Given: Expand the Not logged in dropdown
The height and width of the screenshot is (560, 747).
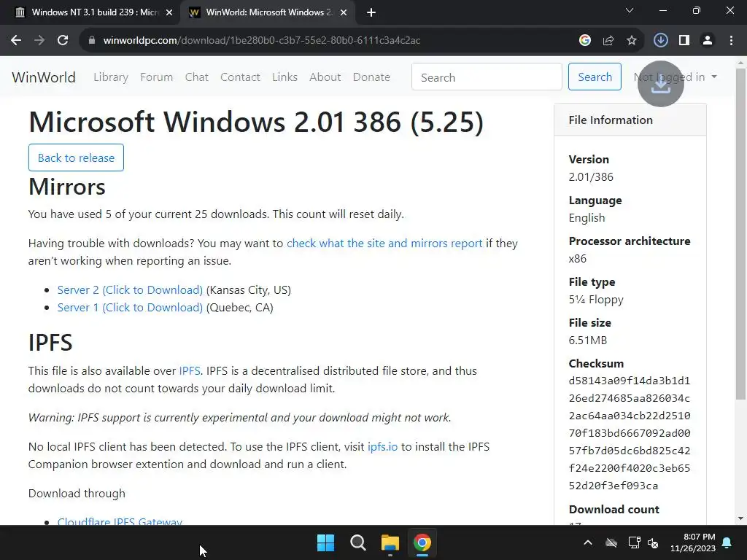Looking at the screenshot, I should click(x=675, y=77).
